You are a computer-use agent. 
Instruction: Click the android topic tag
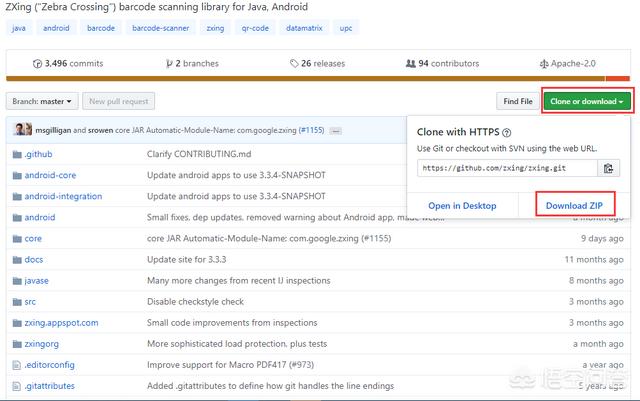pyautogui.click(x=56, y=28)
